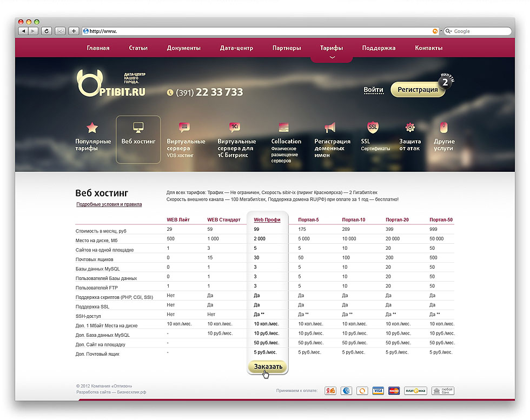Select the Портал-50 tariff header
Screen dimensions: 530x420
point(441,219)
